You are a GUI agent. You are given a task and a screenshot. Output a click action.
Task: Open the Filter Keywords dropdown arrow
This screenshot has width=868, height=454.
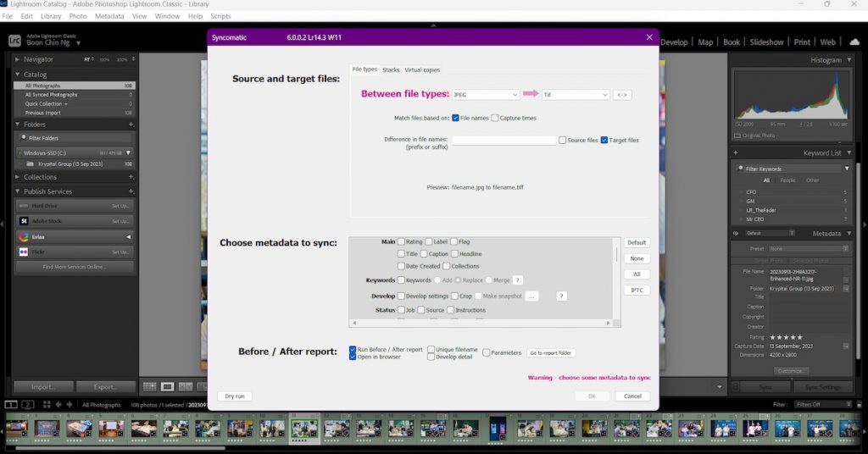coord(847,169)
